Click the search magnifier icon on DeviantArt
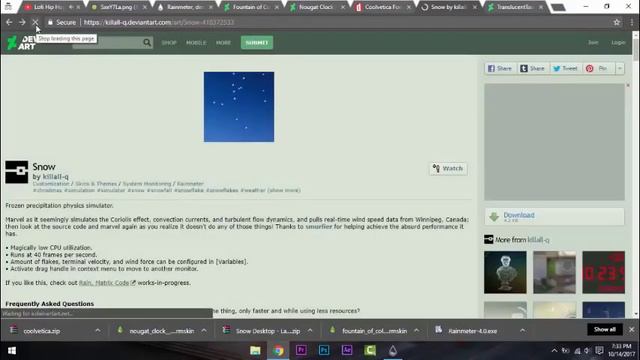 [x=147, y=42]
